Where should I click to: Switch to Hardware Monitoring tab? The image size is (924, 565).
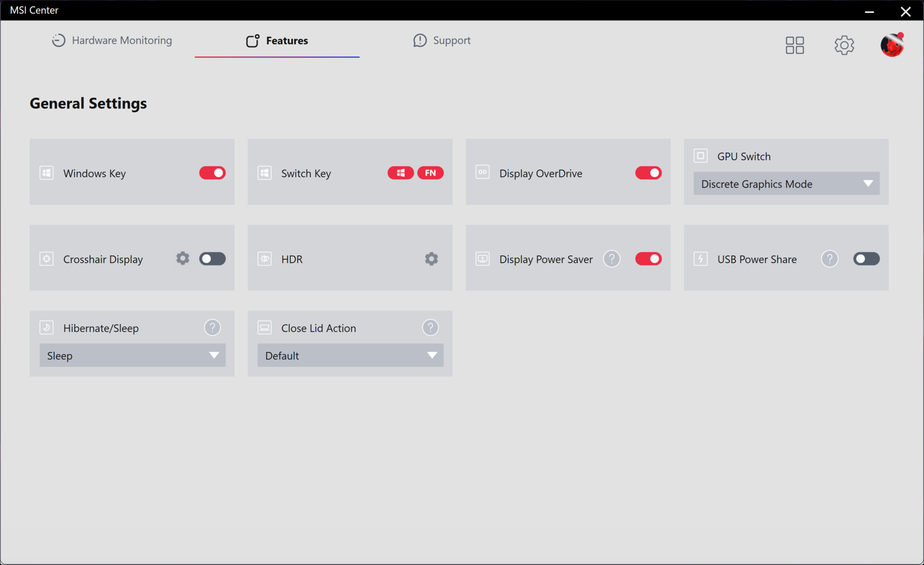(112, 40)
